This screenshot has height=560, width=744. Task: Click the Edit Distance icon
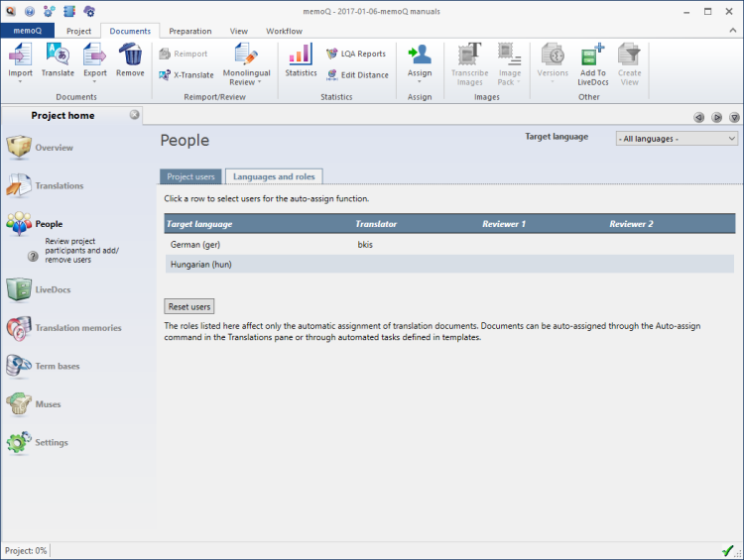[355, 75]
